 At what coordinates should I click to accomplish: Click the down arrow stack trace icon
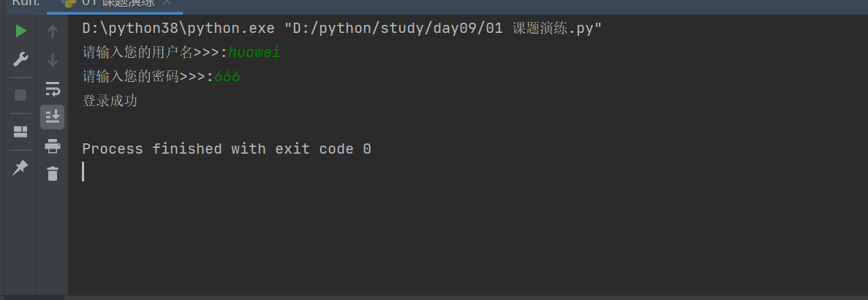[x=52, y=59]
